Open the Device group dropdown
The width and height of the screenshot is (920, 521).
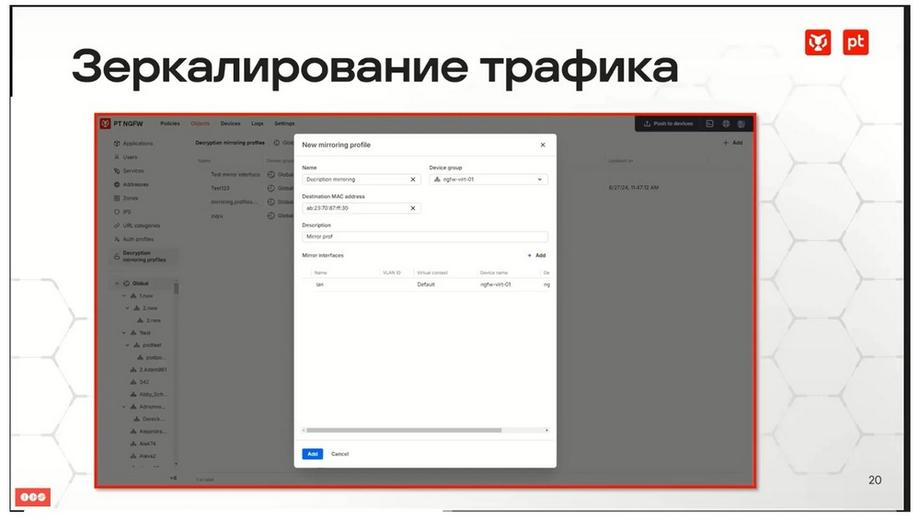coord(488,180)
